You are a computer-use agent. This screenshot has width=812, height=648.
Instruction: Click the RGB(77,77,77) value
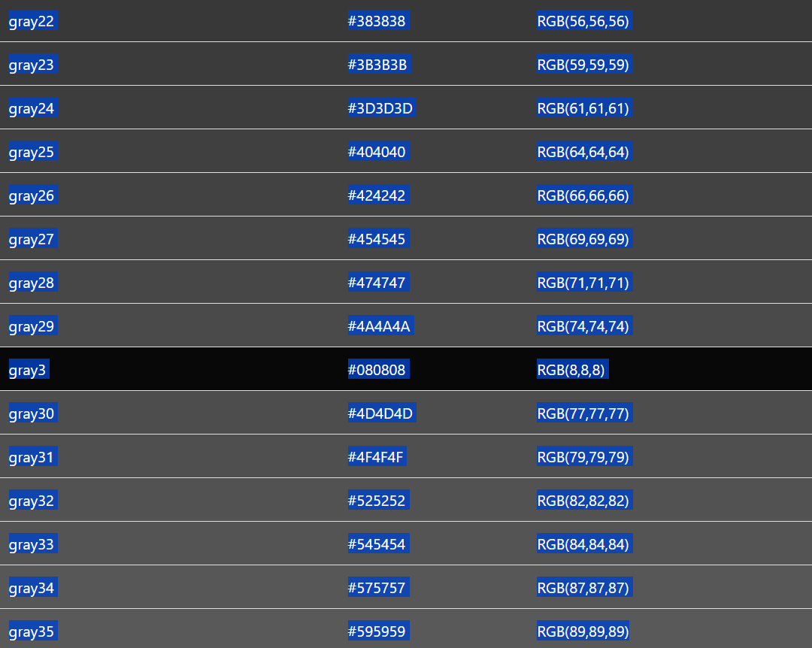coord(583,413)
